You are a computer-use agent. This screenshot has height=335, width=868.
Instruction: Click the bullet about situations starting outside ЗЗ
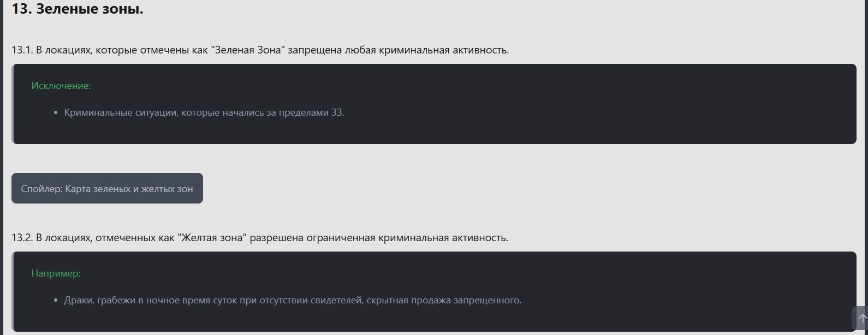[204, 112]
